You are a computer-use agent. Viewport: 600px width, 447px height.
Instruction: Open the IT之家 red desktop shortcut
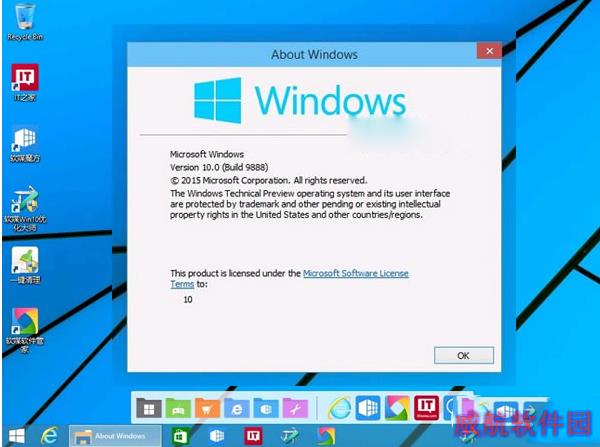pyautogui.click(x=25, y=82)
